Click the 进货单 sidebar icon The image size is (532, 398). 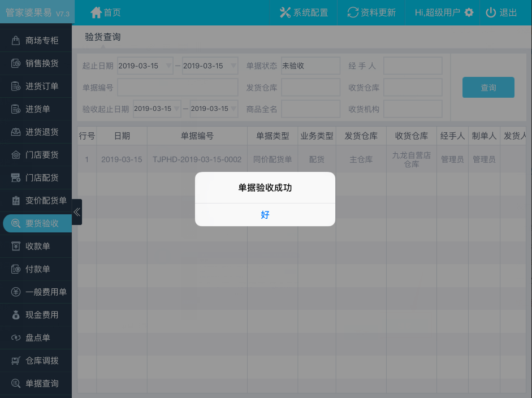coord(16,109)
